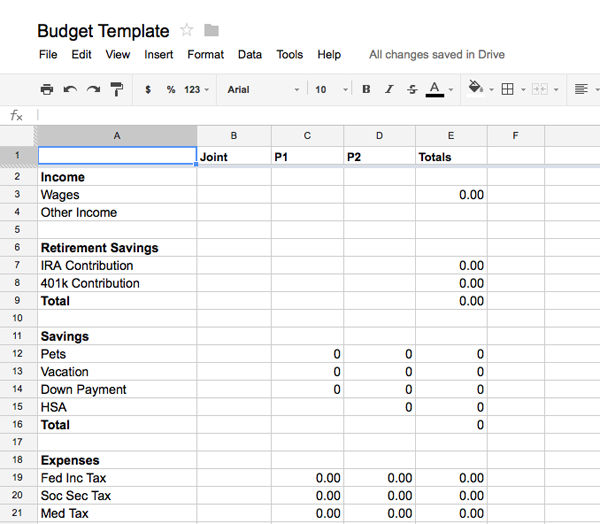Screen dimensions: 600x524
Task: Click the move to folder icon
Action: [x=211, y=30]
